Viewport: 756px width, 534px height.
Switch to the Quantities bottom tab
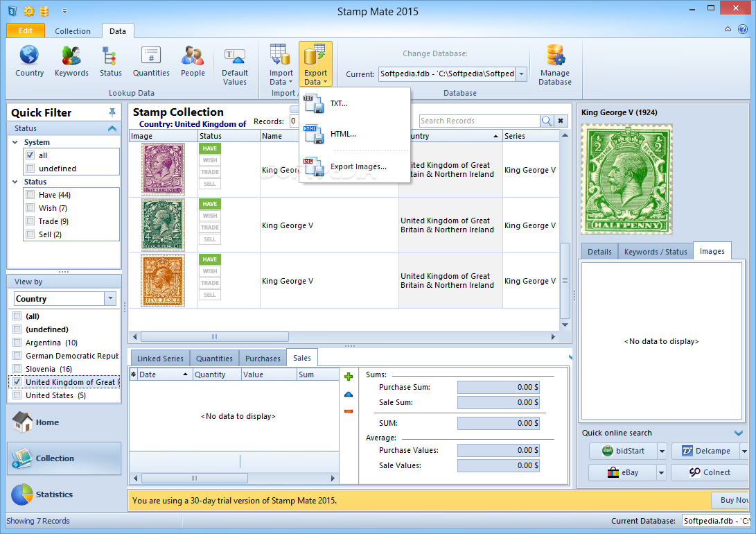(x=214, y=359)
